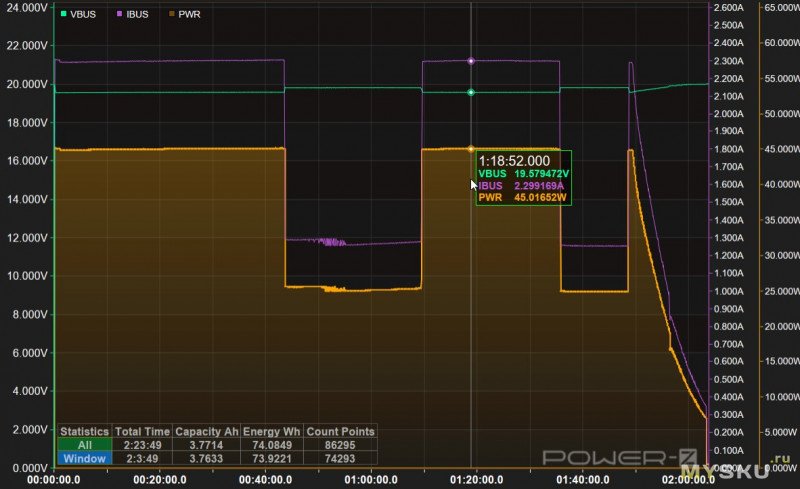This screenshot has width=800, height=489.
Task: Click energy value 73.9221
Action: tap(272, 458)
